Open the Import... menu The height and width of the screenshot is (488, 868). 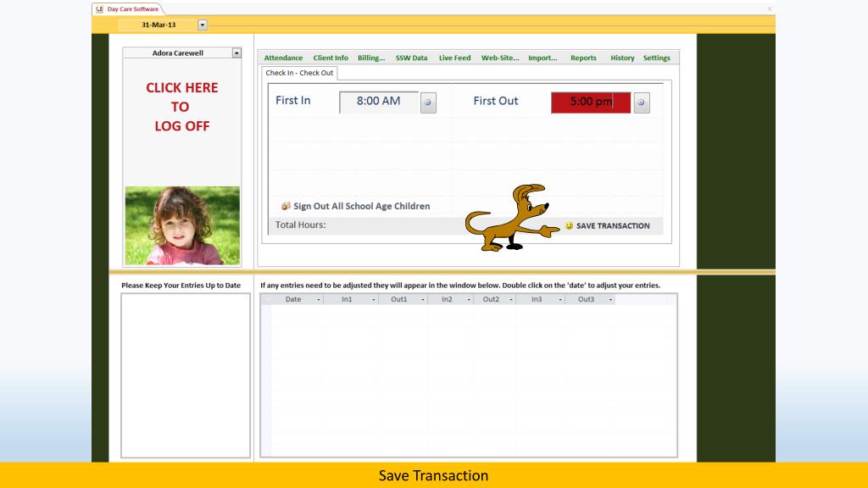pyautogui.click(x=542, y=58)
